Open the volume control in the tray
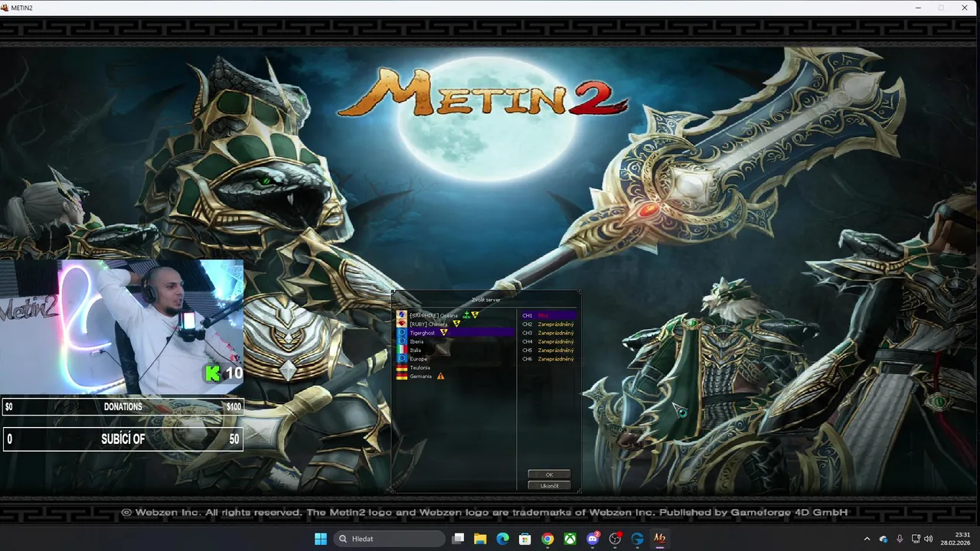 pyautogui.click(x=929, y=539)
